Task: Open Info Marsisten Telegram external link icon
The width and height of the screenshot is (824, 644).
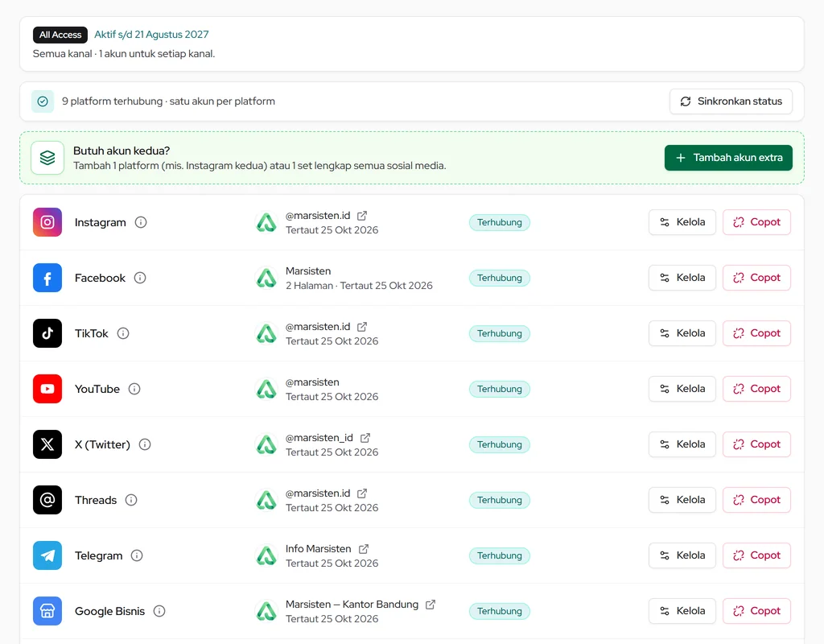Action: (x=364, y=549)
